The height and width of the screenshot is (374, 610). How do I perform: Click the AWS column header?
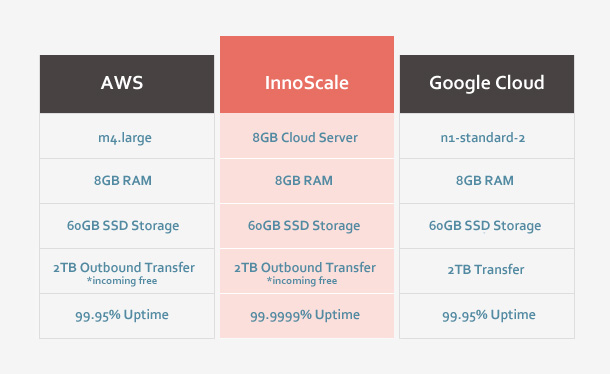127,84
